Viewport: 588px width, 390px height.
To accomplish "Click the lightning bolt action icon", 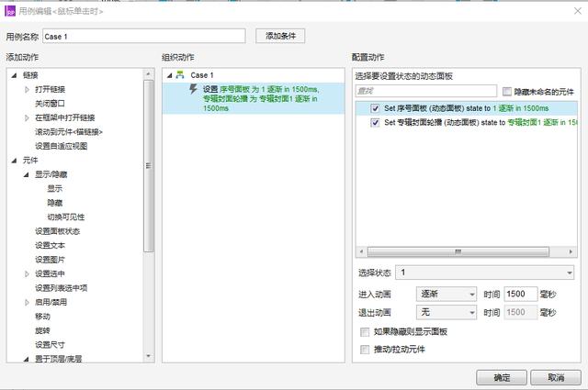I will pyautogui.click(x=193, y=89).
